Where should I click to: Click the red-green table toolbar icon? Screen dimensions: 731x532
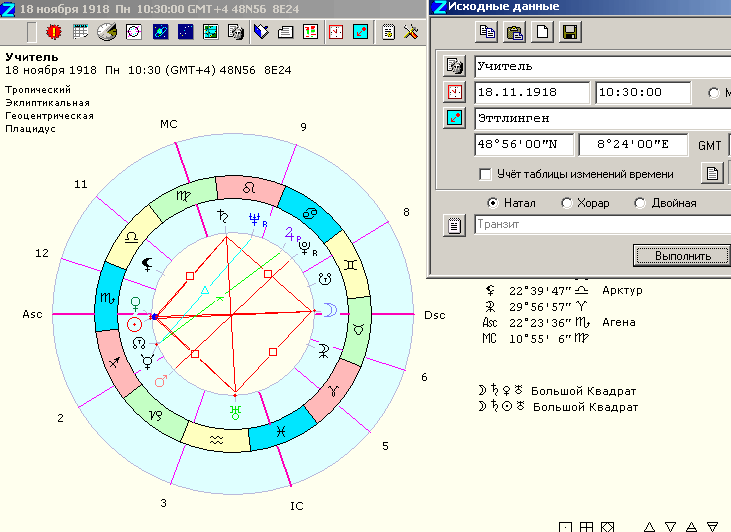(x=310, y=32)
